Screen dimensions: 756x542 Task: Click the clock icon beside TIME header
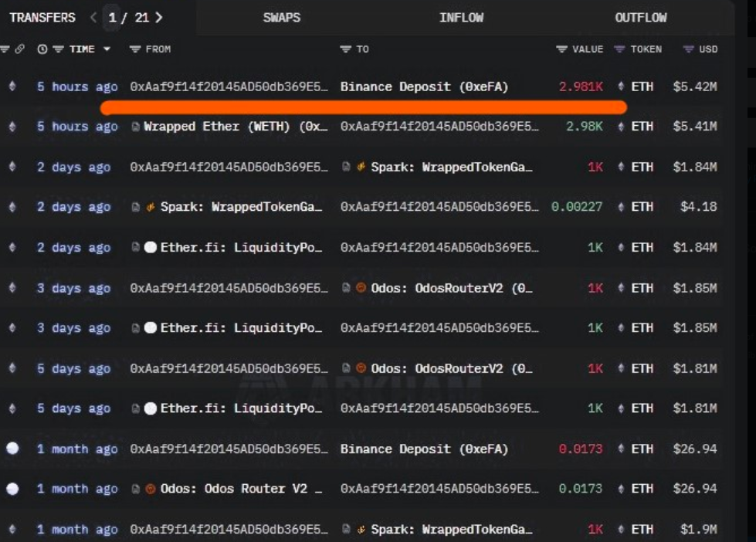coord(42,49)
